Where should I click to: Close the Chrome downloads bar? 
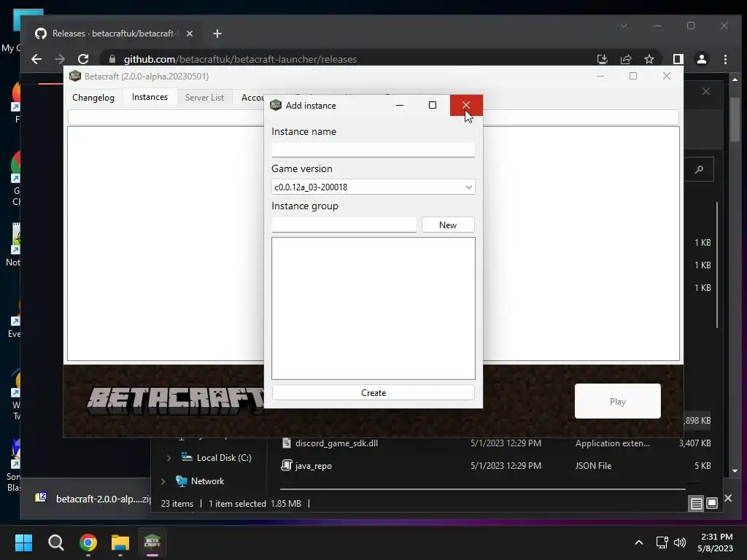(x=728, y=498)
